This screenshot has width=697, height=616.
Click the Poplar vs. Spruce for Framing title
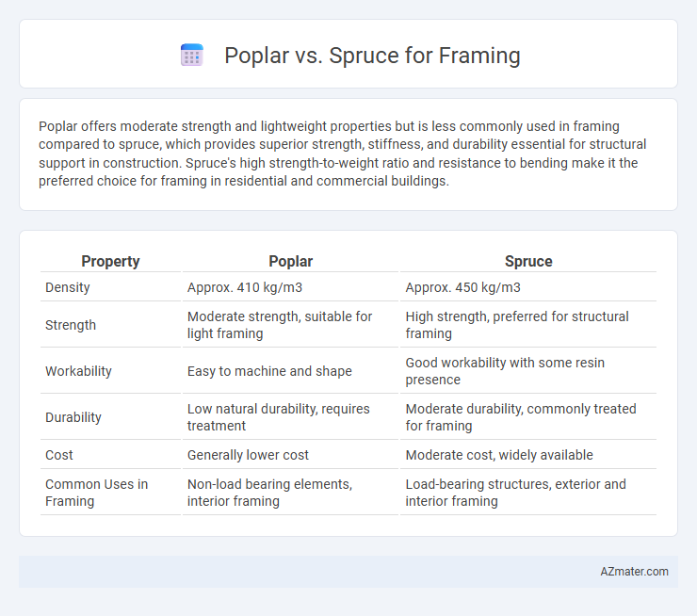(x=372, y=56)
